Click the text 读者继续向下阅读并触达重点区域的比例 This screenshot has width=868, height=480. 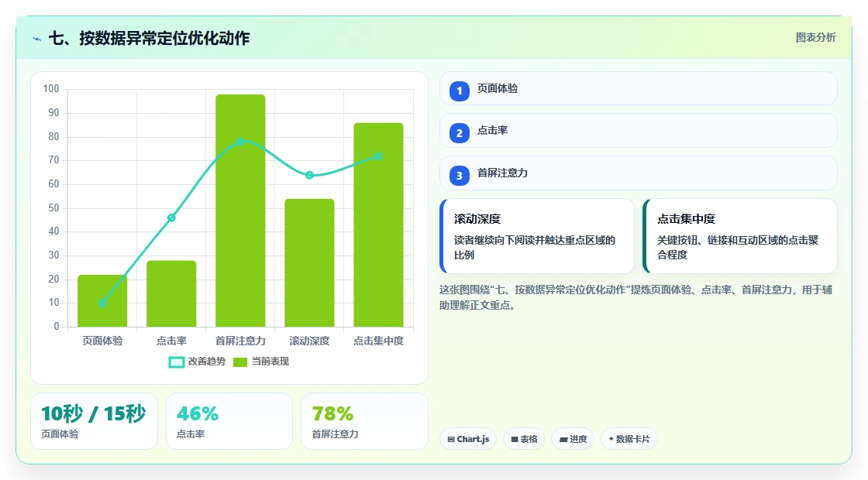pyautogui.click(x=535, y=248)
